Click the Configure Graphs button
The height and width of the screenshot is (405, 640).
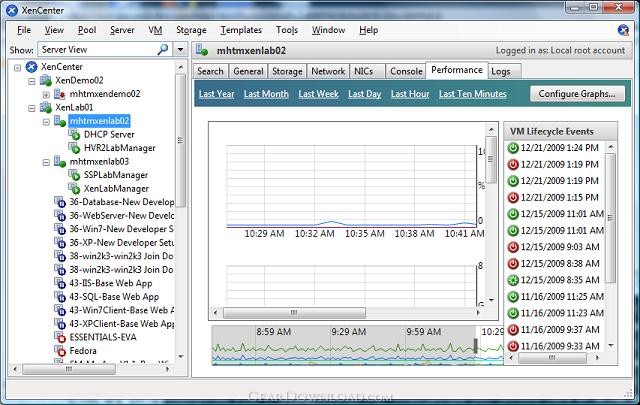(577, 93)
